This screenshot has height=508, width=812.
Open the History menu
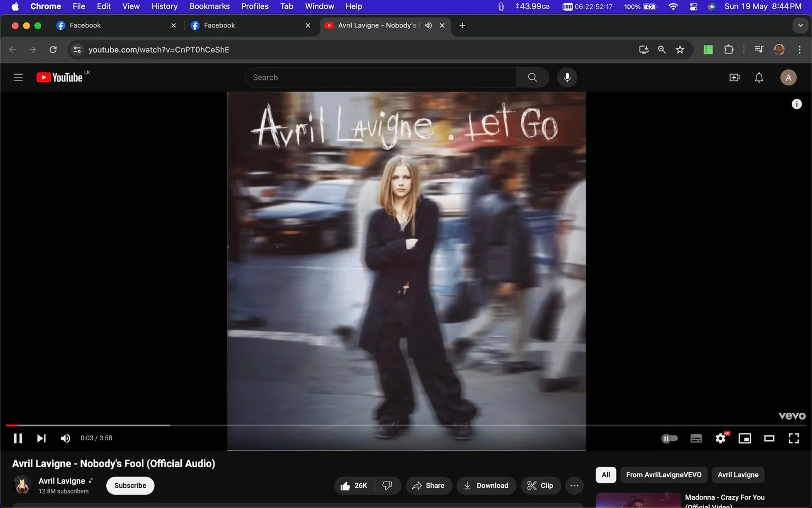click(x=164, y=6)
